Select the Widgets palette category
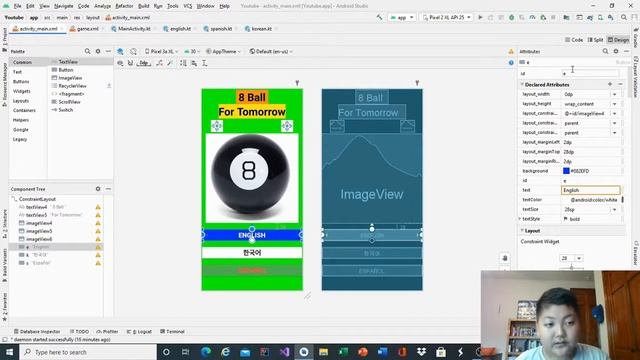This screenshot has height=360, width=640. click(x=22, y=91)
